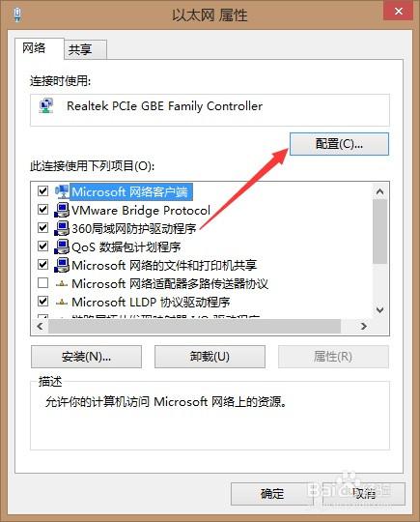Click the list's scroll up arrow
The image size is (420, 522).
pyautogui.click(x=379, y=191)
